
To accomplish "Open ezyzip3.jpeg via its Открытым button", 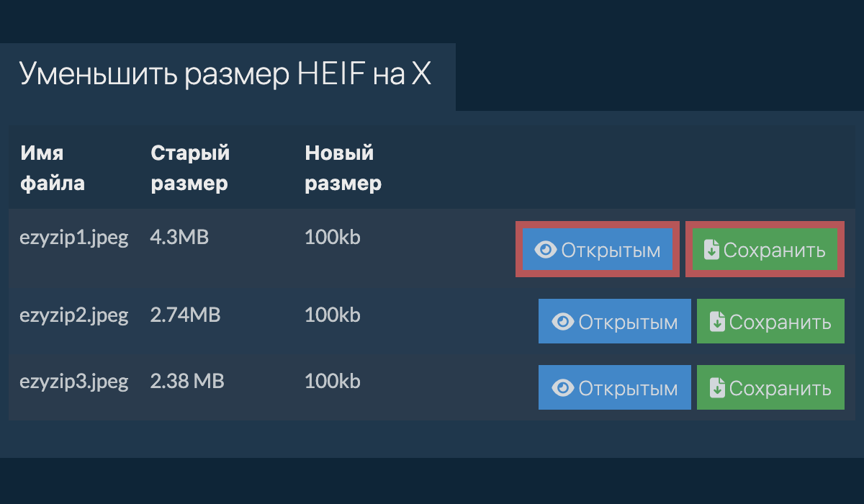I will [x=614, y=387].
